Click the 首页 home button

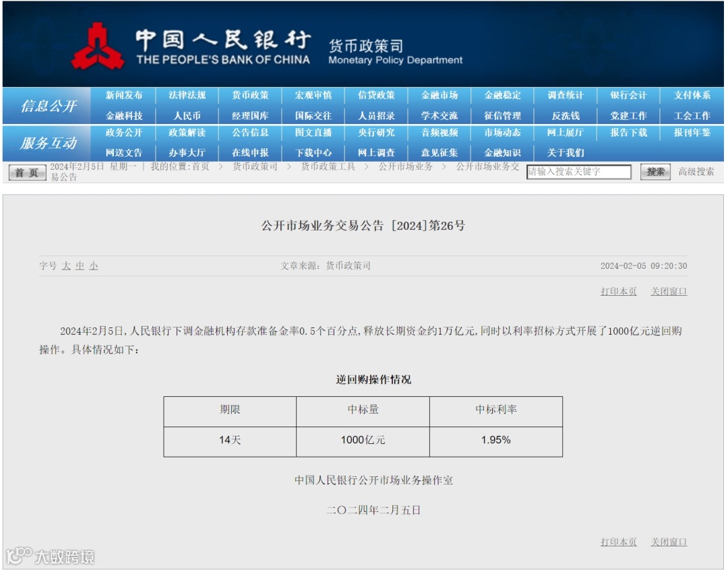click(x=27, y=172)
